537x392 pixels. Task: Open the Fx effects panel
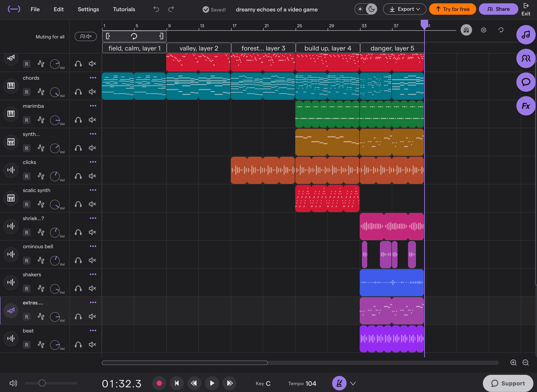[526, 106]
